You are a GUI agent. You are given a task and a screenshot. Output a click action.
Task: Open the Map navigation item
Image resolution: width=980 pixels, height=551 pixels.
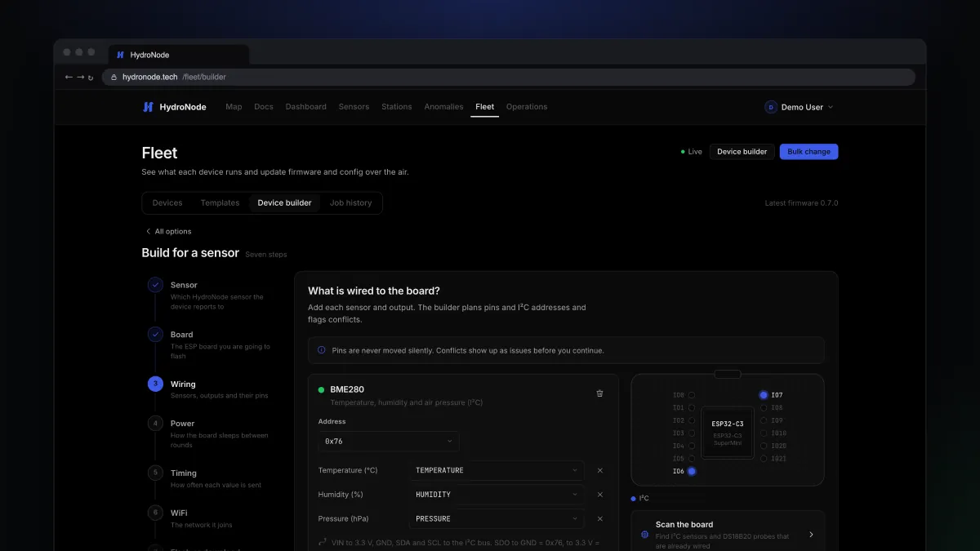[234, 107]
